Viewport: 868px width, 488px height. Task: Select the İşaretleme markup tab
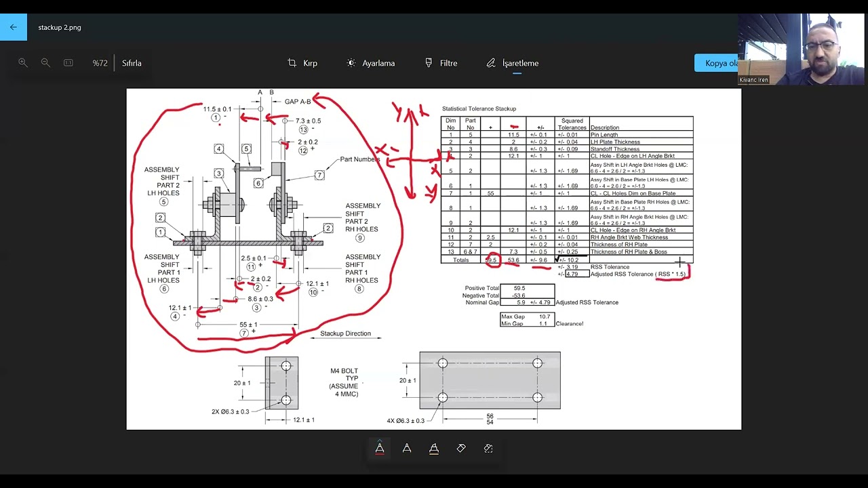tap(512, 63)
